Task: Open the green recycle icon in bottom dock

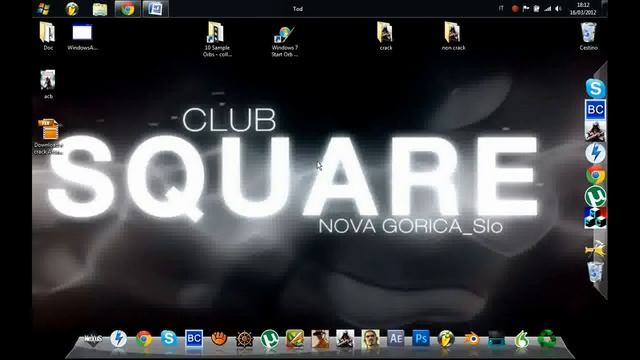Action: 547,339
